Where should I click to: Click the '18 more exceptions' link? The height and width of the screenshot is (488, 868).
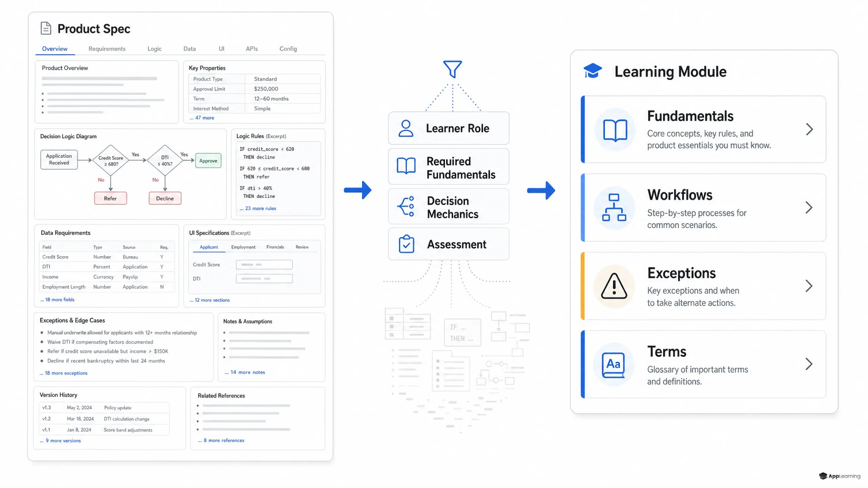tap(64, 373)
